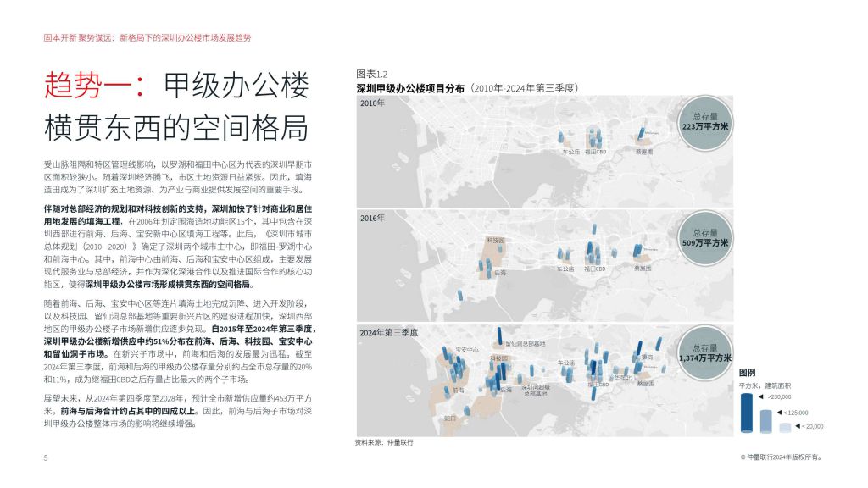Click the 1,374万平方米 total stock circle

pyautogui.click(x=704, y=353)
